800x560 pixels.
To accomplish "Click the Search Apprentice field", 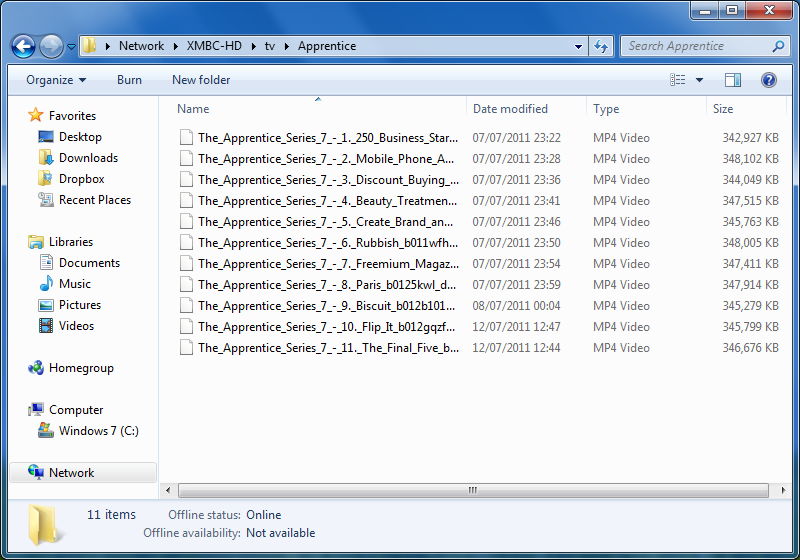I will 703,46.
